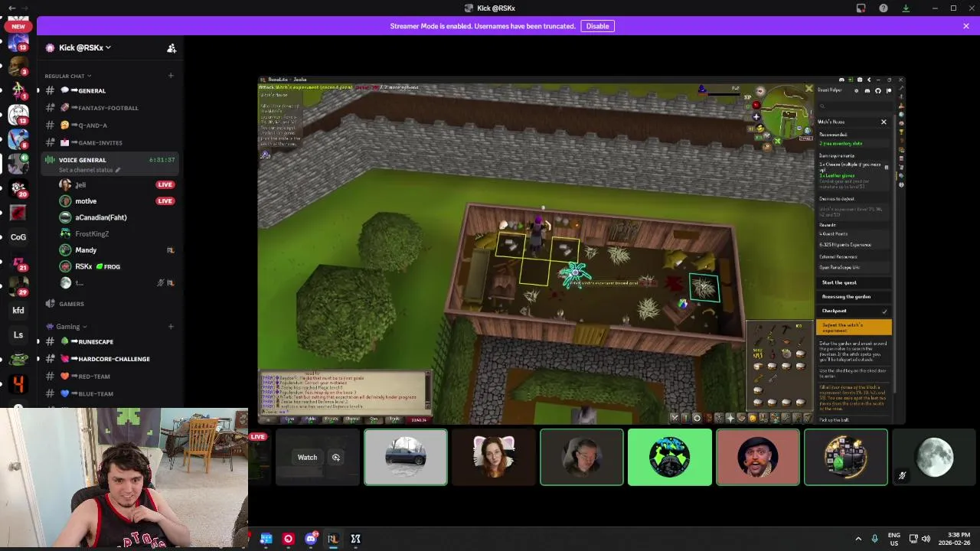Open the RUNESCAPE channel
The width and height of the screenshot is (980, 551).
pyautogui.click(x=111, y=341)
